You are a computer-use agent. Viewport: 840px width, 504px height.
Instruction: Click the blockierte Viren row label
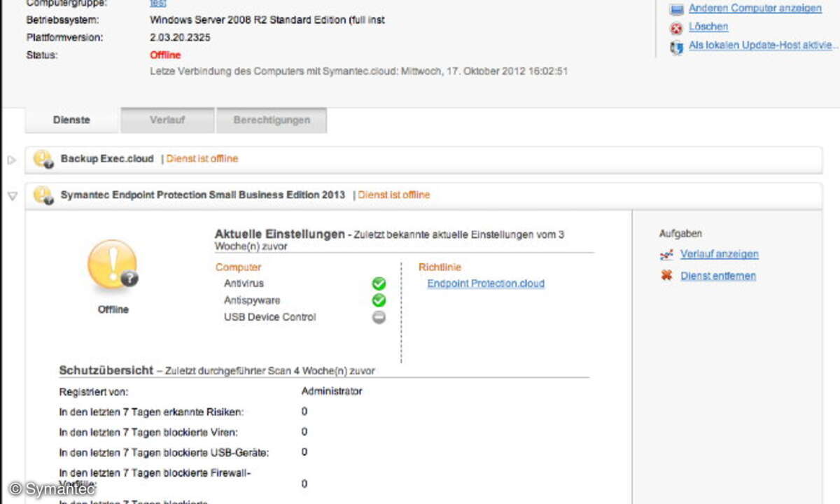(148, 432)
